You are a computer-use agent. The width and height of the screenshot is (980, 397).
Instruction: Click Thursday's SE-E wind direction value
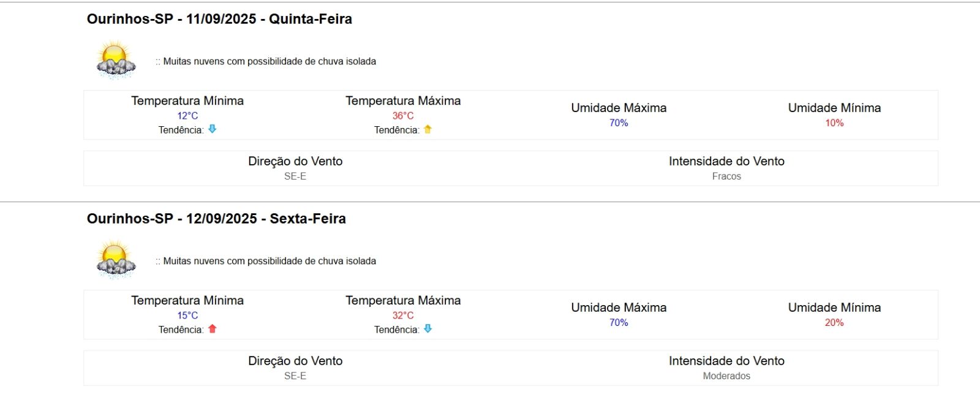click(295, 176)
